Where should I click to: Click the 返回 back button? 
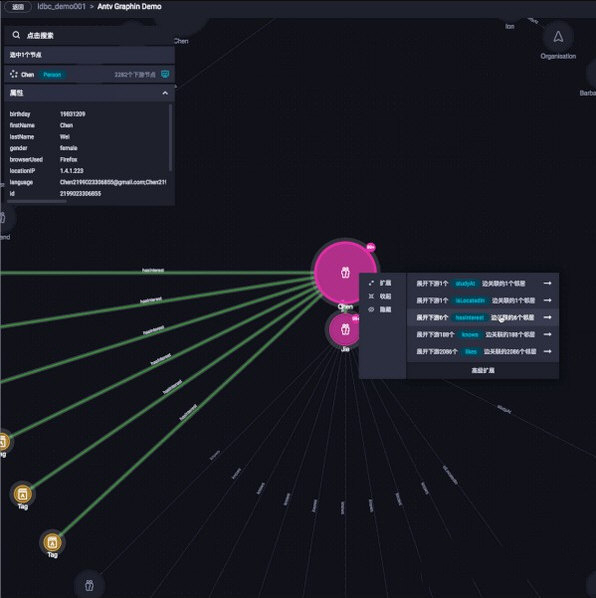point(17,7)
